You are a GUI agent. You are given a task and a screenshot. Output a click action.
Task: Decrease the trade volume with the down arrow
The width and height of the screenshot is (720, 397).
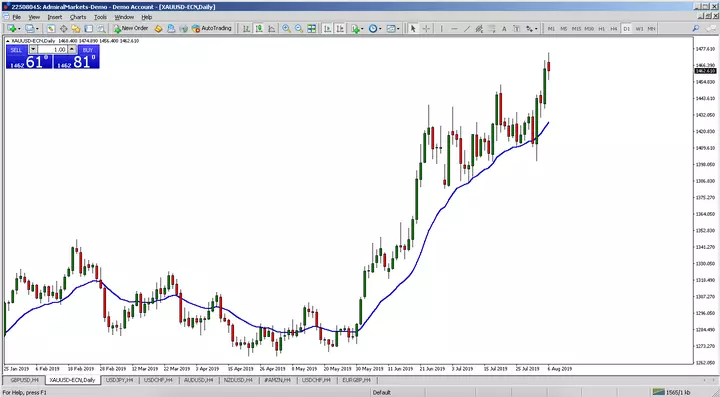(33, 49)
